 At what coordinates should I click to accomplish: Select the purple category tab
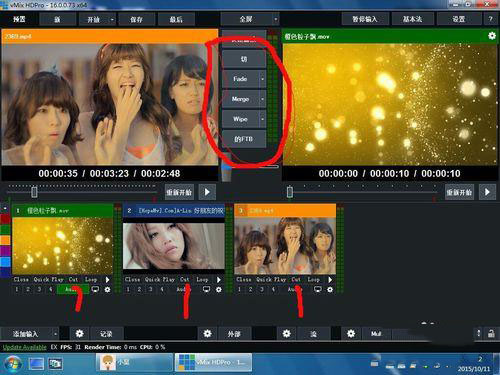(5, 251)
